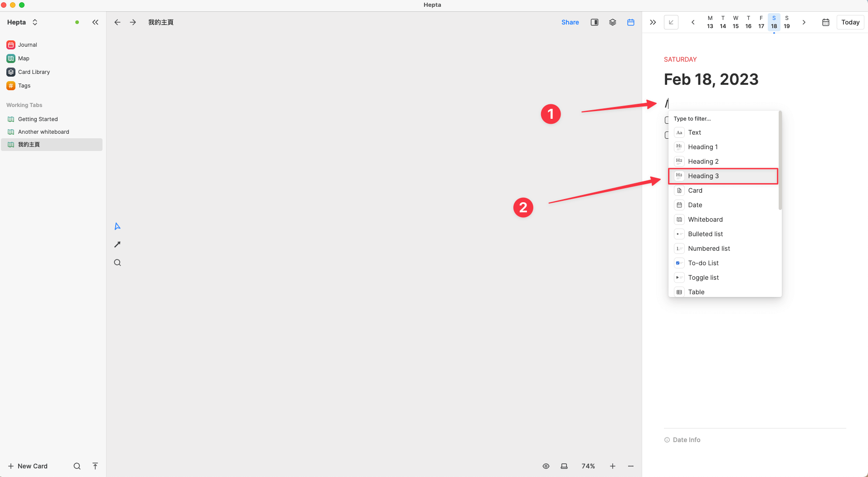Open the Tags section
This screenshot has height=477, width=868.
click(24, 86)
